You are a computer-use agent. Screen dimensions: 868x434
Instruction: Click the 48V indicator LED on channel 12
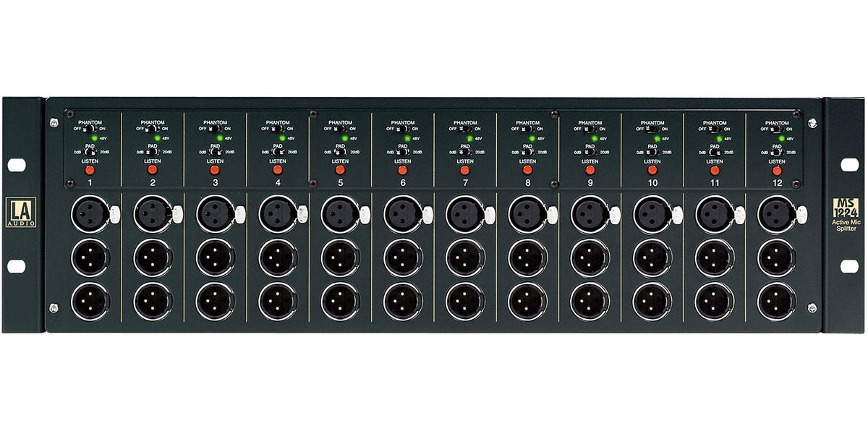click(x=782, y=139)
